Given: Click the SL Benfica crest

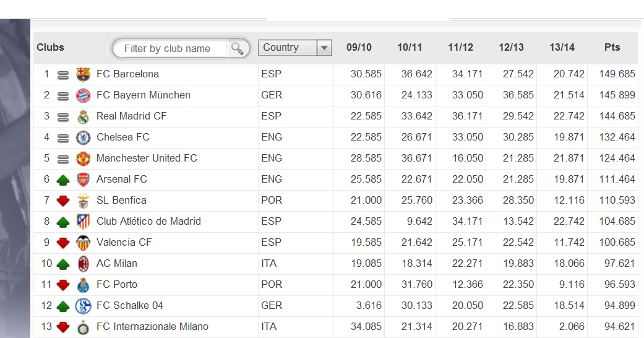Looking at the screenshot, I should pos(84,201).
